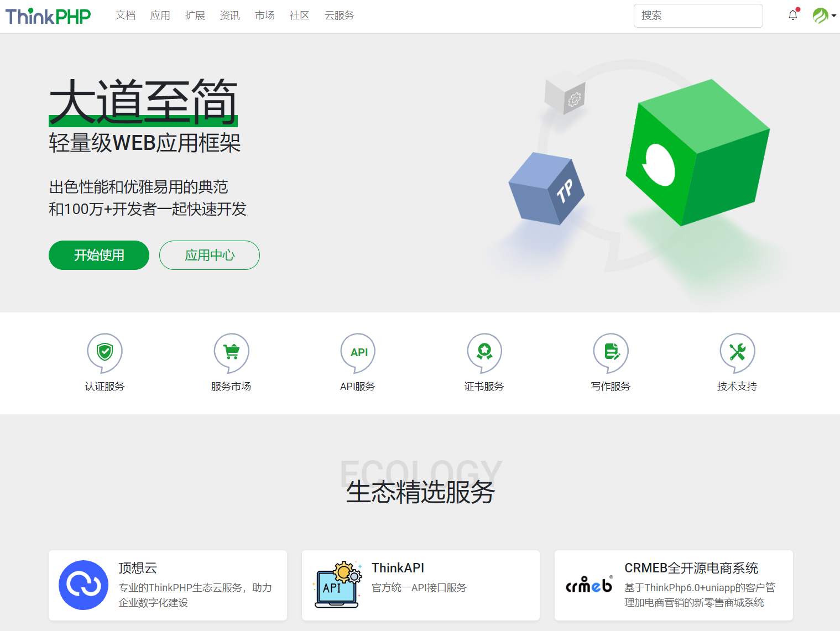The width and height of the screenshot is (840, 631).
Task: Open the notifications bell
Action: [793, 15]
